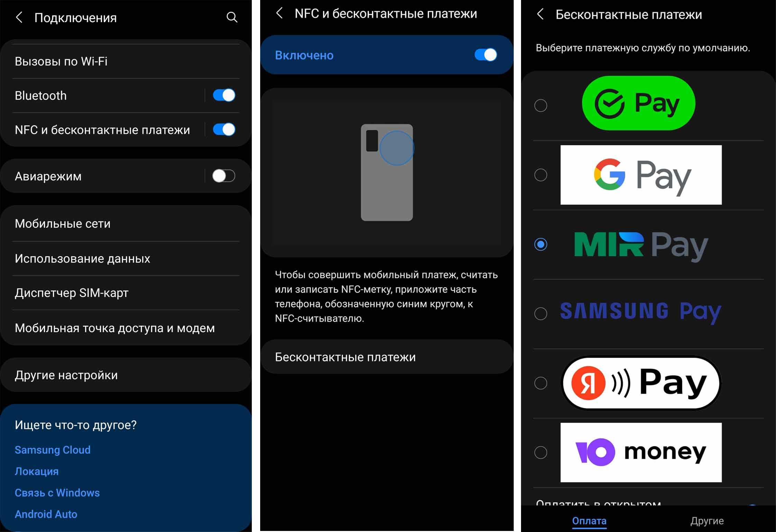Screen dimensions: 776x532
Task: Tap the Включено label
Action: tap(304, 55)
